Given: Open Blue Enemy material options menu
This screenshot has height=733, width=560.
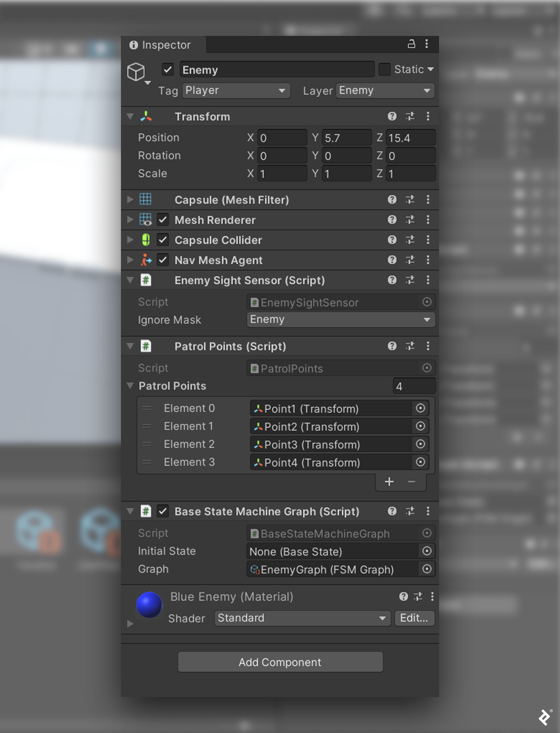Looking at the screenshot, I should pos(432,596).
